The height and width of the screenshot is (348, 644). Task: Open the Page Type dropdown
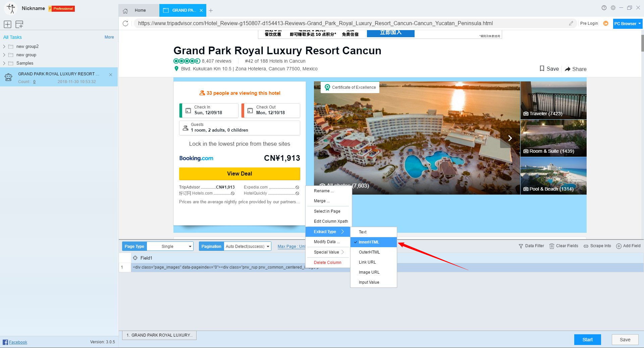(170, 247)
